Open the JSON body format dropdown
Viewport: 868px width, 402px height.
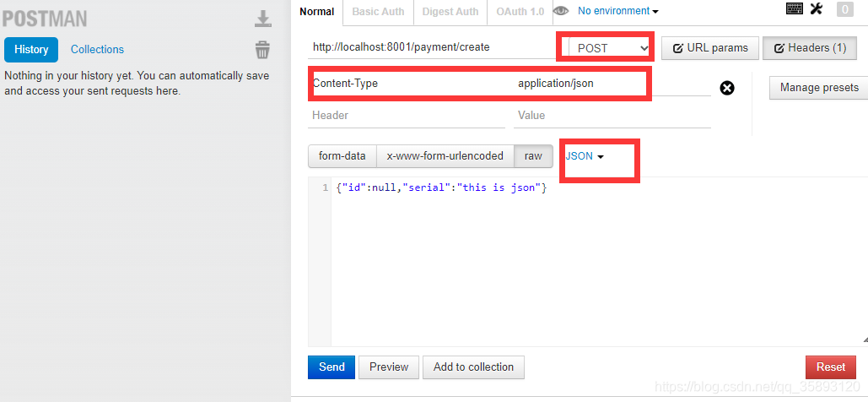tap(584, 155)
